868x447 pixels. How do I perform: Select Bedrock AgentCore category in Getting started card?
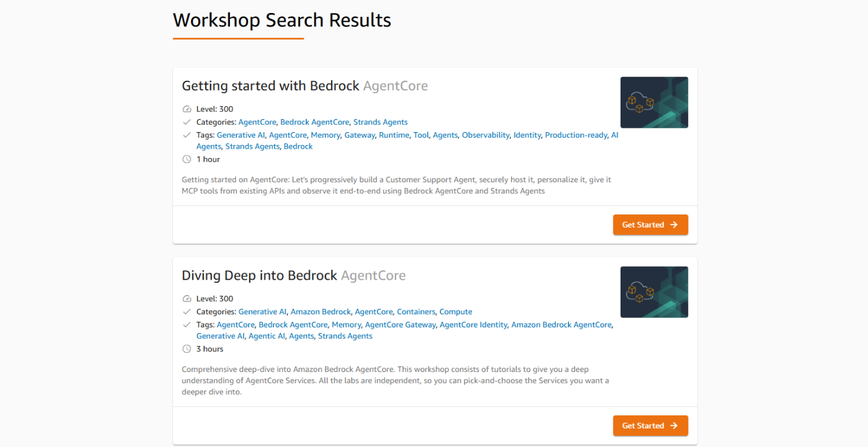tap(315, 122)
